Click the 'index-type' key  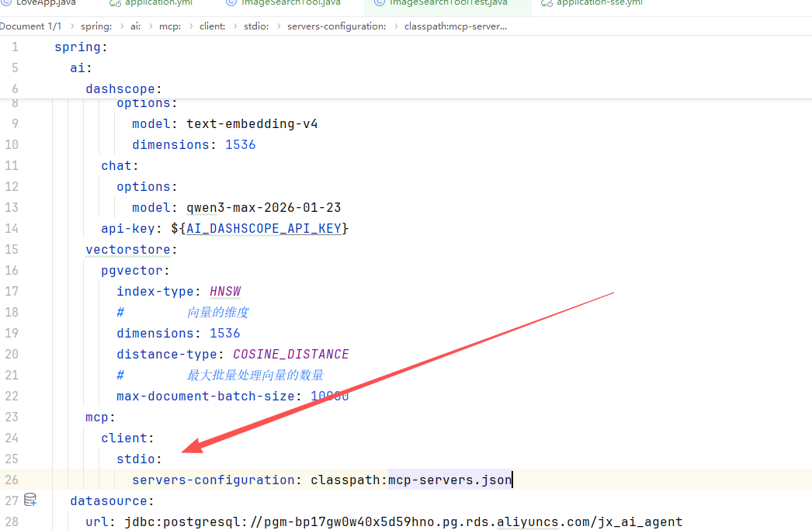pyautogui.click(x=155, y=292)
